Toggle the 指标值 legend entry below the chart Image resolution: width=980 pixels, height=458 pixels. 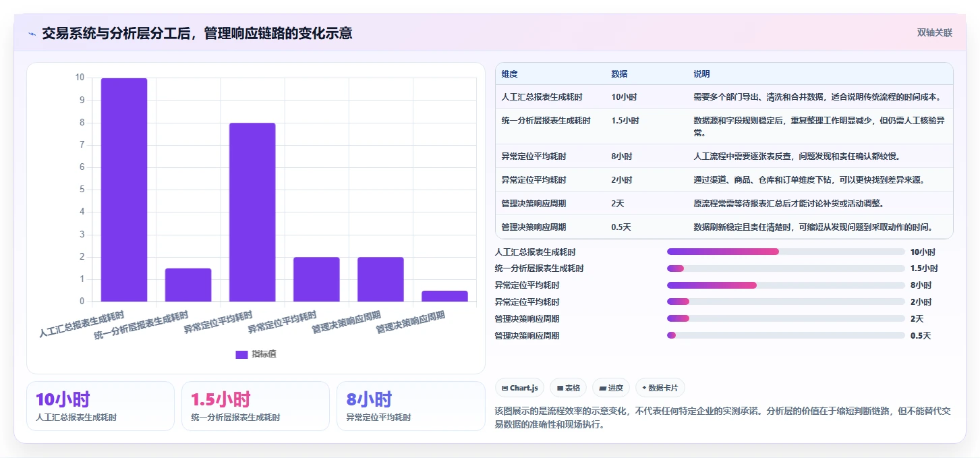(x=256, y=354)
